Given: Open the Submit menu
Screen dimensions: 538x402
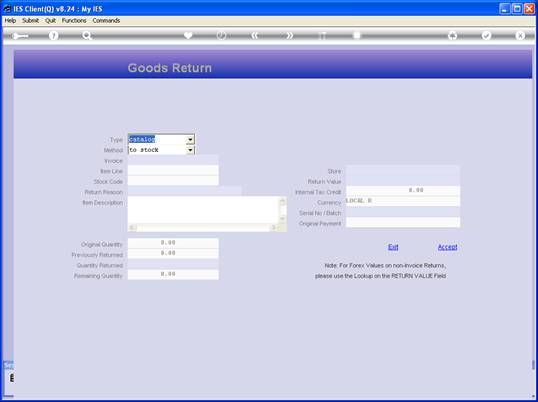Looking at the screenshot, I should [31, 21].
